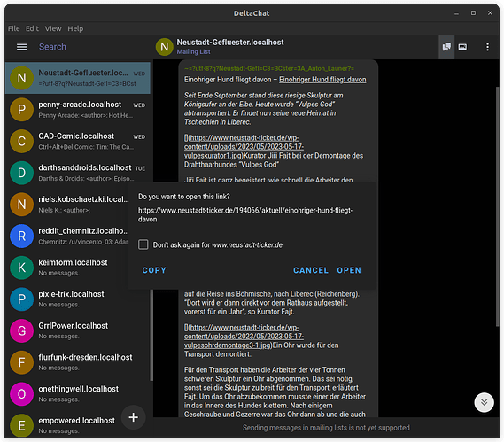Click OPEN to open the link
Screen dimensions: 504x442
coord(349,270)
